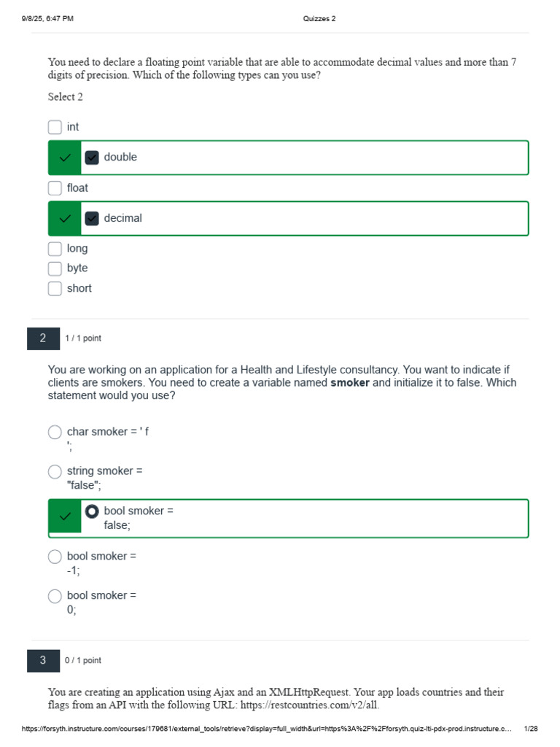
Task: Click the forsyth.instructure.com footer URL
Action: (267, 729)
